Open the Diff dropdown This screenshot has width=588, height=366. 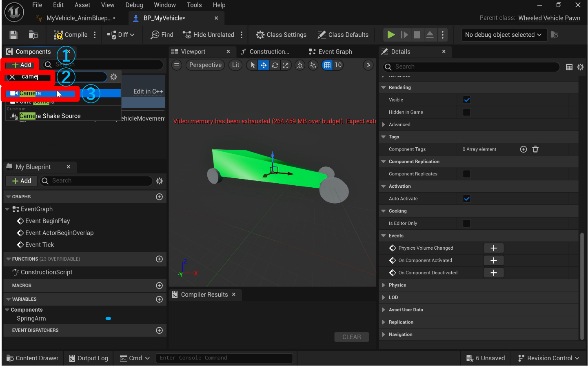coord(121,35)
